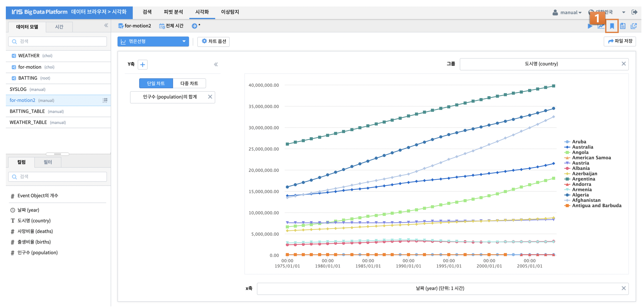
Task: Select the for-motion2 (manual) data model
Action: pos(58,100)
